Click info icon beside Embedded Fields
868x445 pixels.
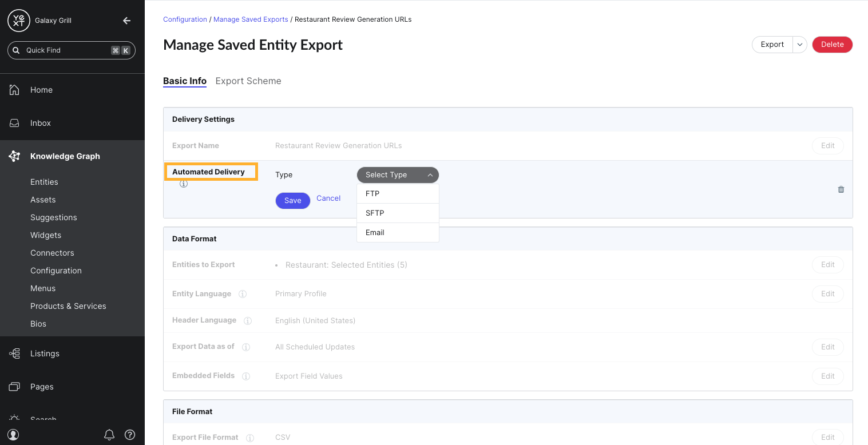click(246, 376)
